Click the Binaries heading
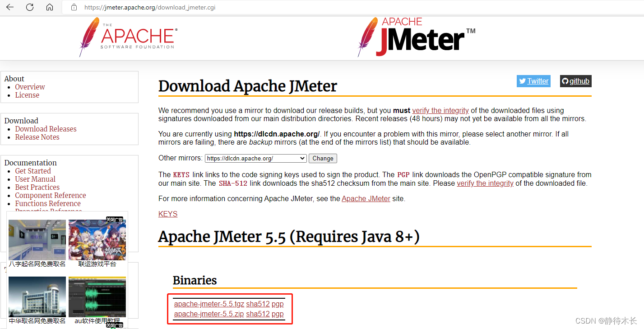The image size is (644, 329). point(195,280)
